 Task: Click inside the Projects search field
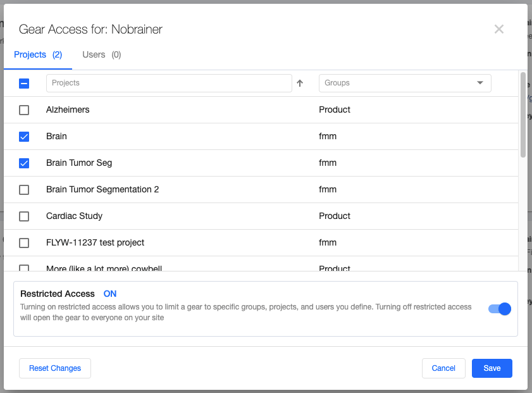[x=169, y=83]
